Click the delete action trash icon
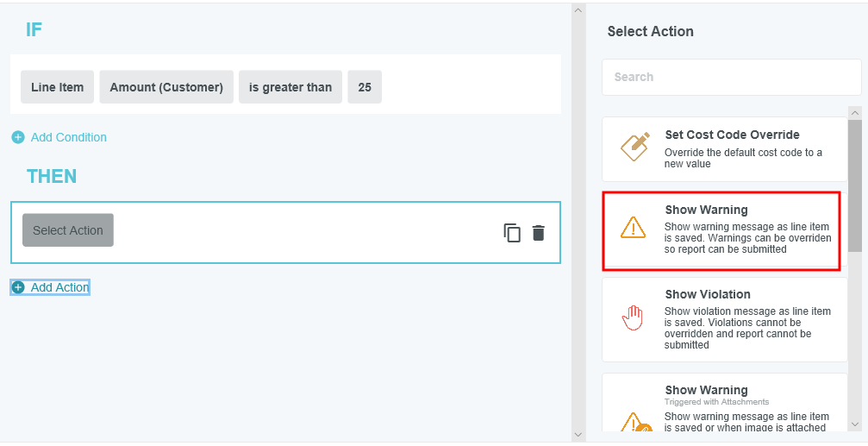Screen dimensions: 868x446 coord(539,233)
